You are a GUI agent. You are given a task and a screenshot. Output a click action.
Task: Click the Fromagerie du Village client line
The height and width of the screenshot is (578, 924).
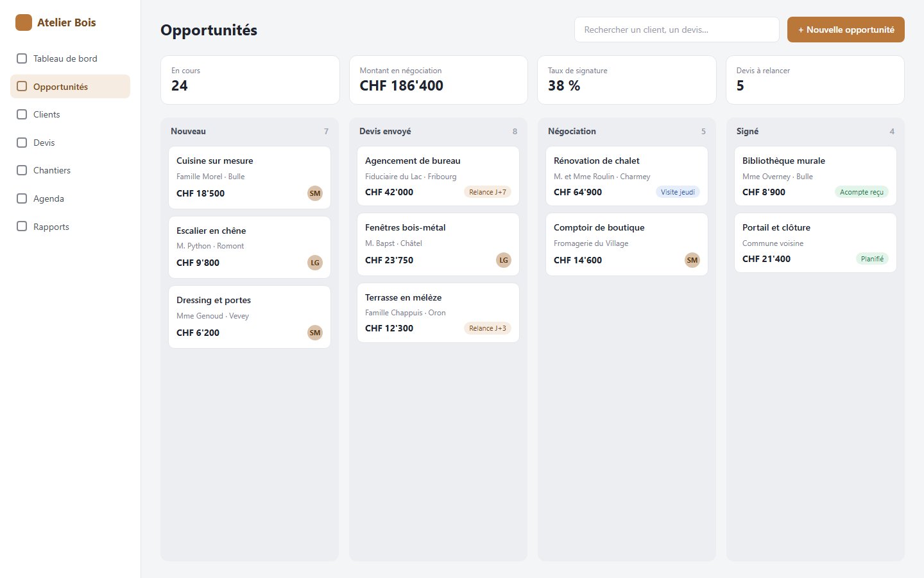tap(591, 243)
